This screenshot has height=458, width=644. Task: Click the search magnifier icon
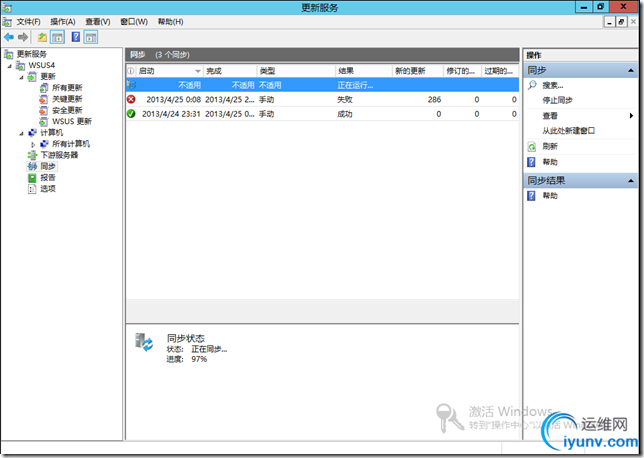532,85
